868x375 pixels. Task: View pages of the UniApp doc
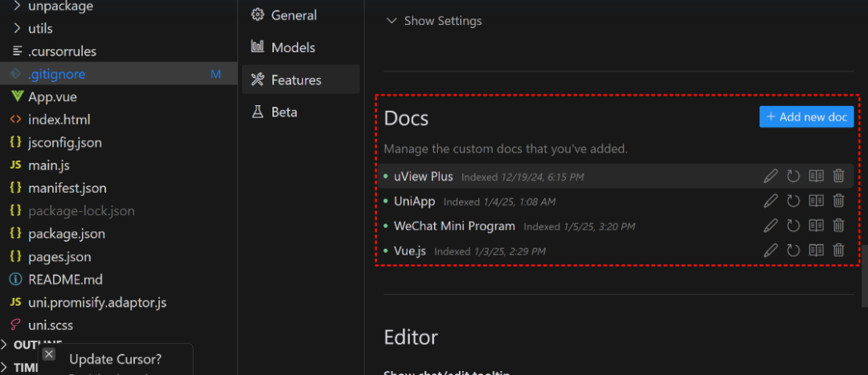tap(816, 202)
